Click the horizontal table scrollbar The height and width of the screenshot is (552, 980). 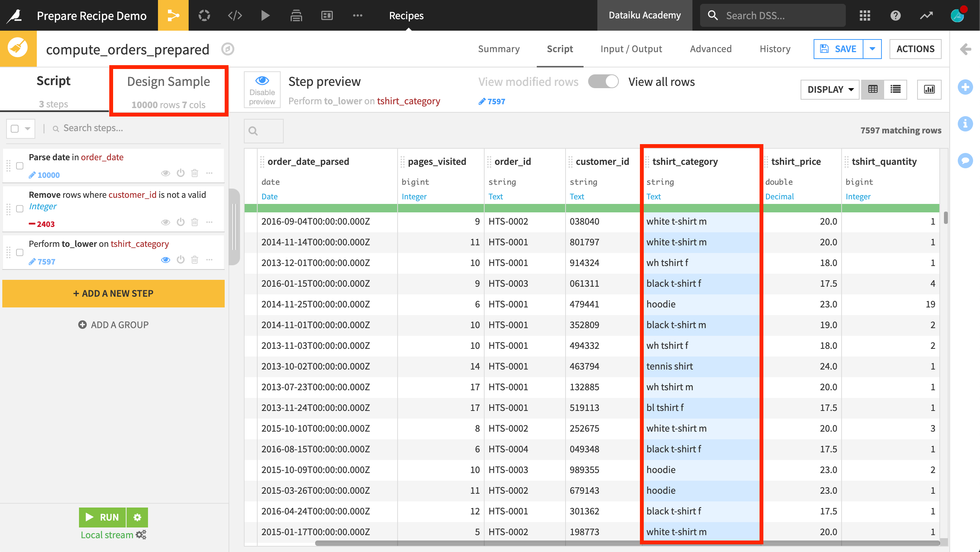click(x=627, y=543)
